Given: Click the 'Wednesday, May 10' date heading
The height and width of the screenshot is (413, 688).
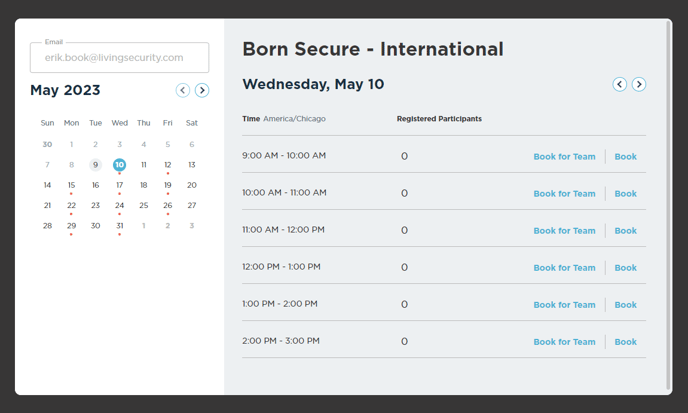Looking at the screenshot, I should coord(313,84).
